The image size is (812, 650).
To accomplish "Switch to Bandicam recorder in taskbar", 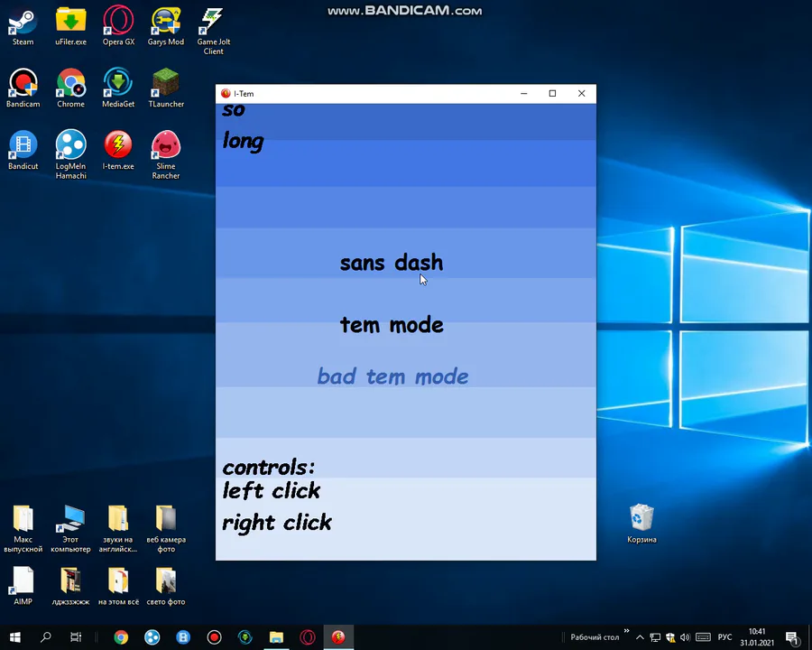I will point(214,637).
